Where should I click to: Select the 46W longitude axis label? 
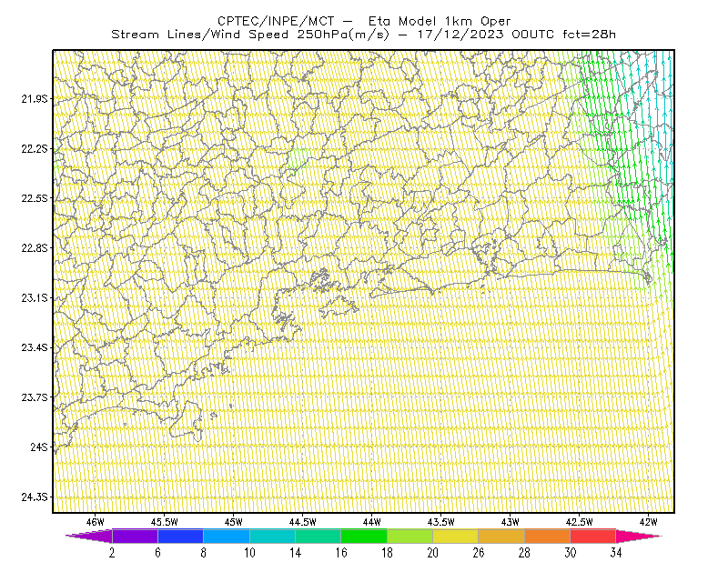click(x=96, y=522)
